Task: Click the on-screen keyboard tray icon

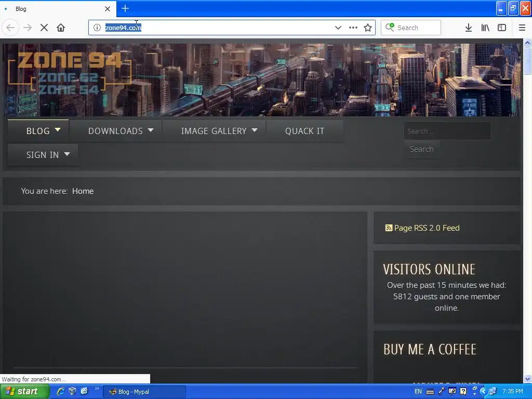Action: [x=430, y=392]
